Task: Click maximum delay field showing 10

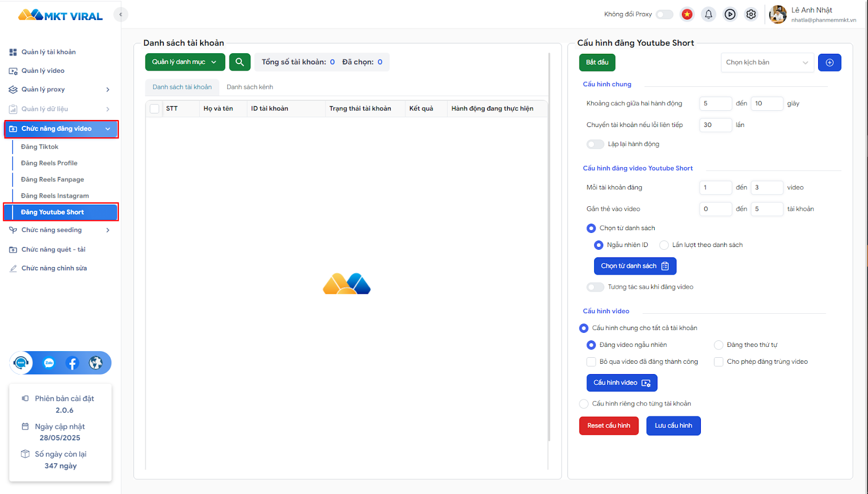Action: point(767,104)
